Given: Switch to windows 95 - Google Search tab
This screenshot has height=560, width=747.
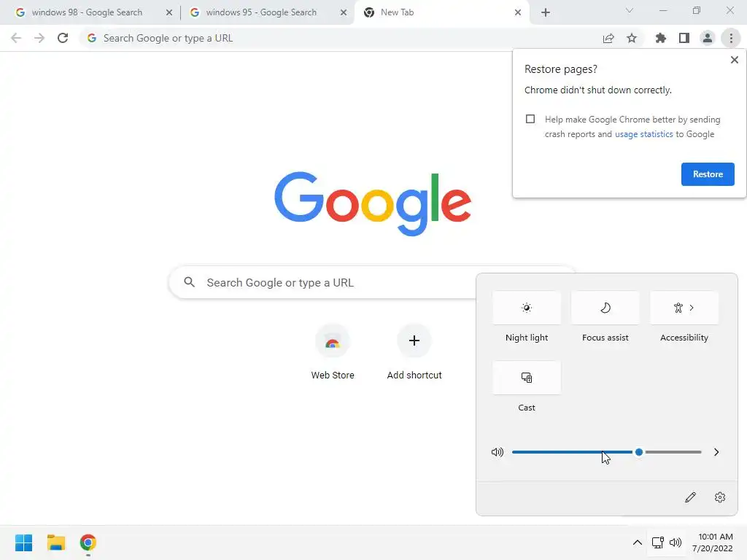Looking at the screenshot, I should (x=261, y=12).
